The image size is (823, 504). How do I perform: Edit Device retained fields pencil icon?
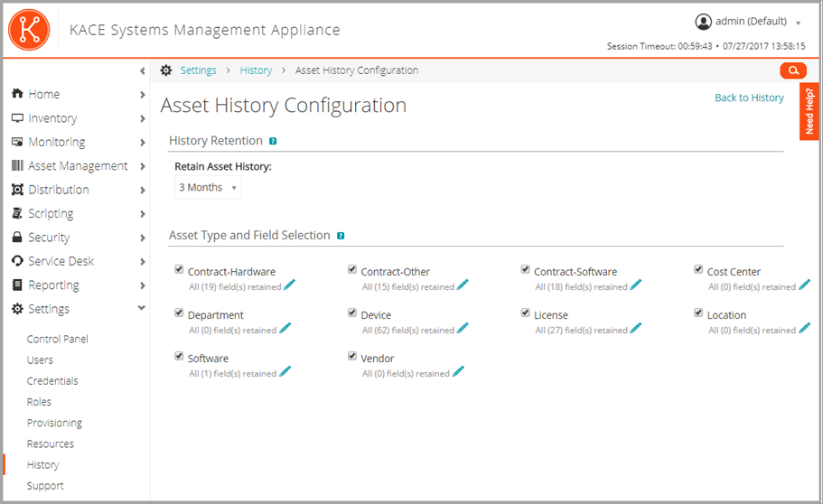(x=462, y=329)
